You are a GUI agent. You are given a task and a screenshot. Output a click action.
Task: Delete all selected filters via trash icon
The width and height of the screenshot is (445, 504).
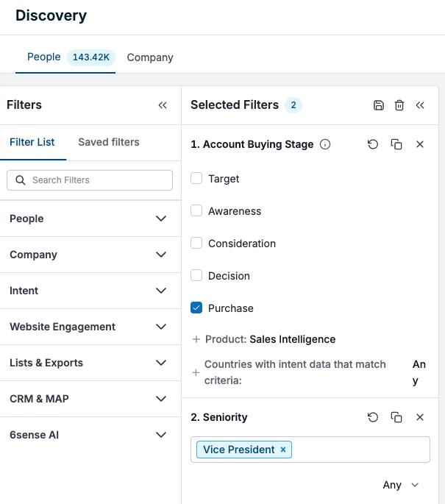(x=399, y=105)
